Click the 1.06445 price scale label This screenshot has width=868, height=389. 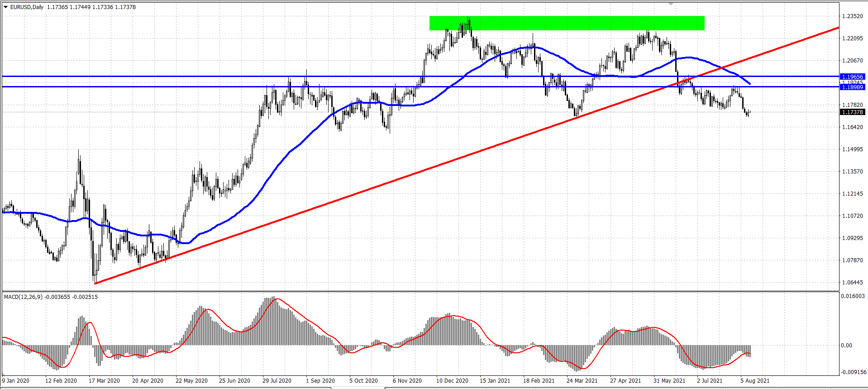click(x=852, y=283)
